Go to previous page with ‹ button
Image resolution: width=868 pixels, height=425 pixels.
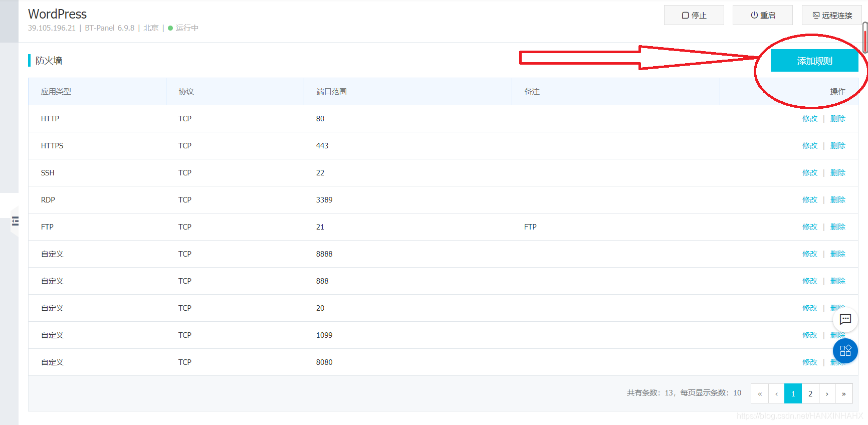tap(776, 393)
